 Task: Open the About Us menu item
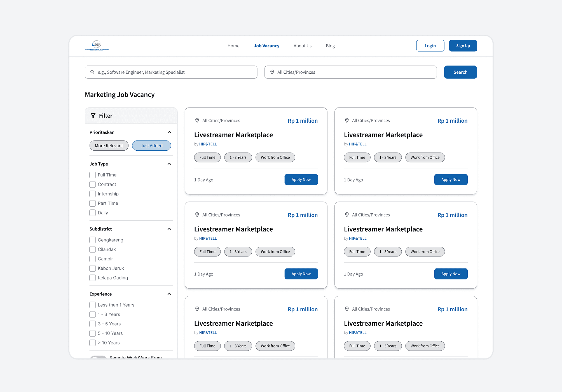pyautogui.click(x=302, y=46)
